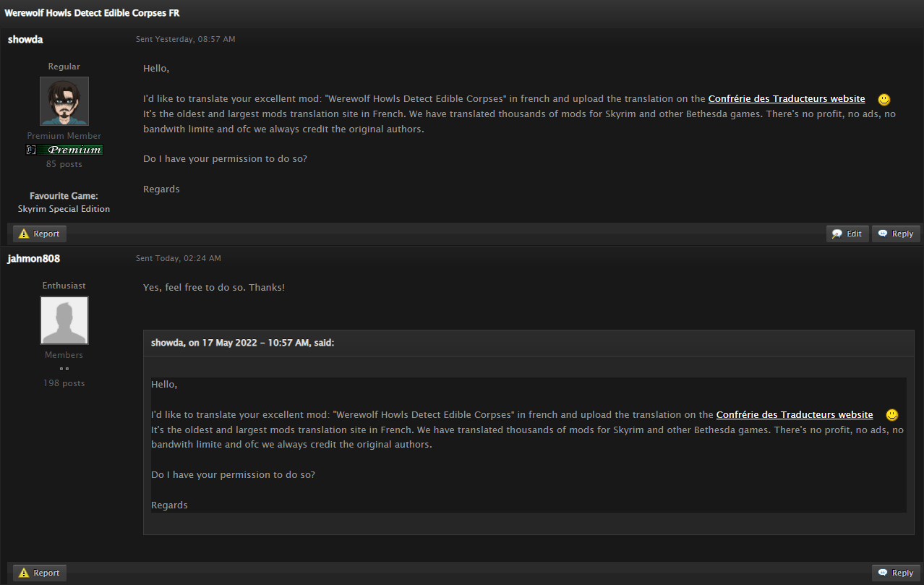
Task: Open showda's avatar picture
Action: 64,101
